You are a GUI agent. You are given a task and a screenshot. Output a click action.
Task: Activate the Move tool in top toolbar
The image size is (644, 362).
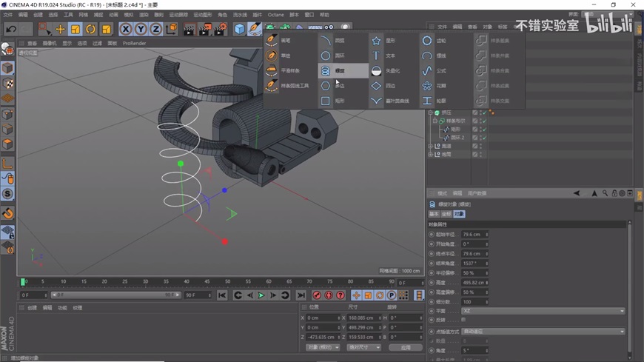[60, 30]
